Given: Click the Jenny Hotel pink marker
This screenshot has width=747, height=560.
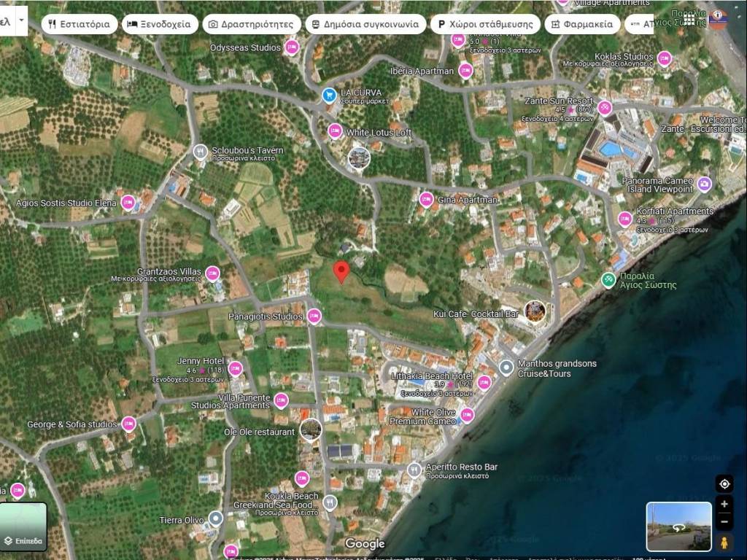Looking at the screenshot, I should coord(235,368).
